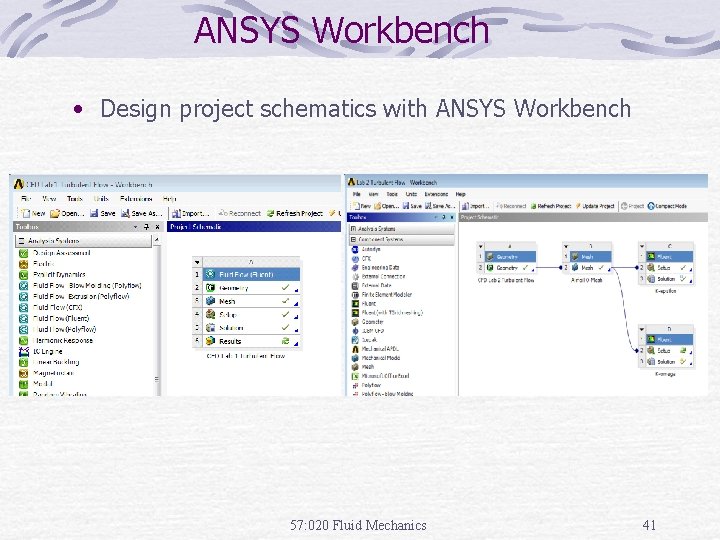The height and width of the screenshot is (540, 720).
Task: Collapse Component Systems in right Toolbox
Action: 353,240
